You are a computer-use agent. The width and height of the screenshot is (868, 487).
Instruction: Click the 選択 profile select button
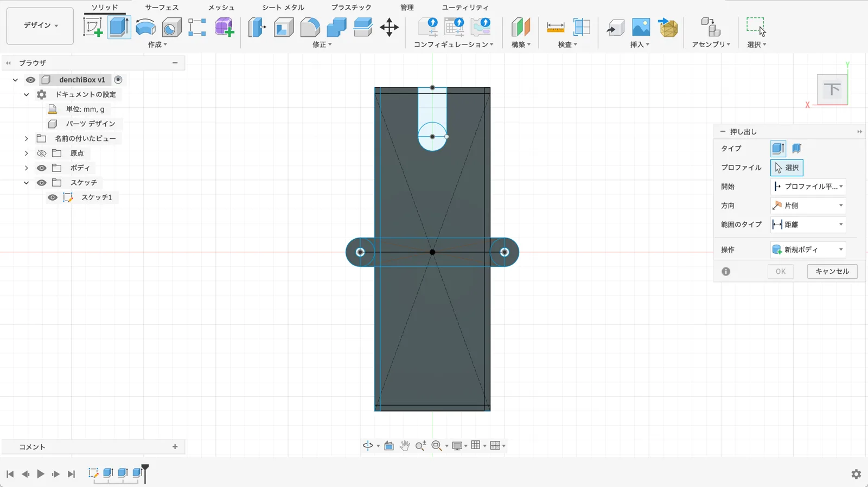787,168
